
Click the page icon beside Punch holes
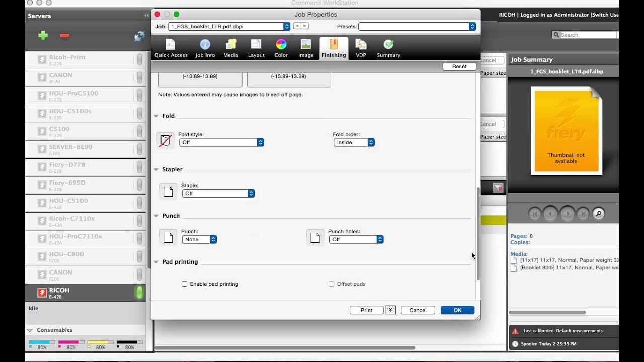pos(315,237)
